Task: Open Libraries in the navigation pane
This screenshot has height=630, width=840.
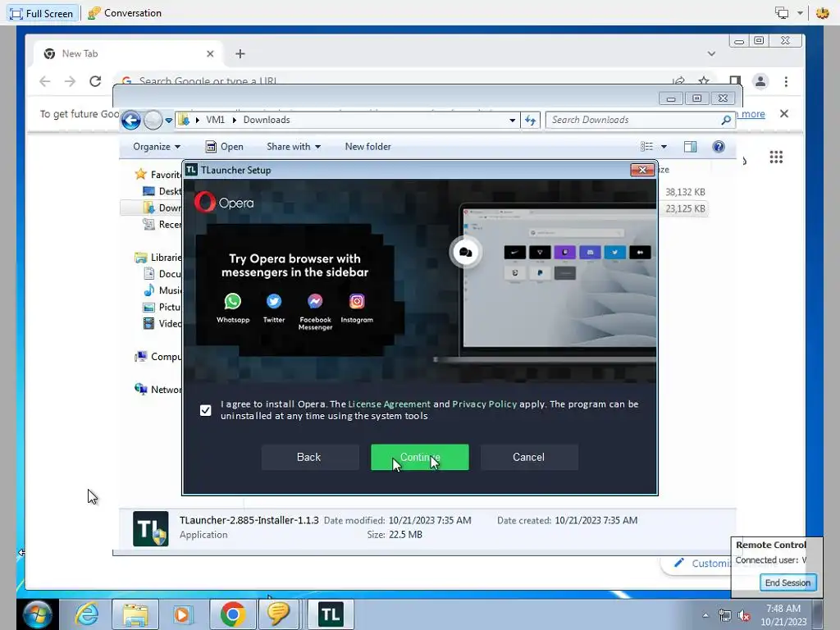Action: [x=158, y=258]
